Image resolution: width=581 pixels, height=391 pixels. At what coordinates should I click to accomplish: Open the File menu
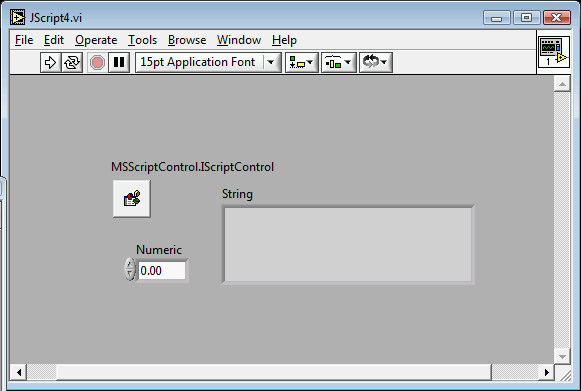pyautogui.click(x=24, y=40)
